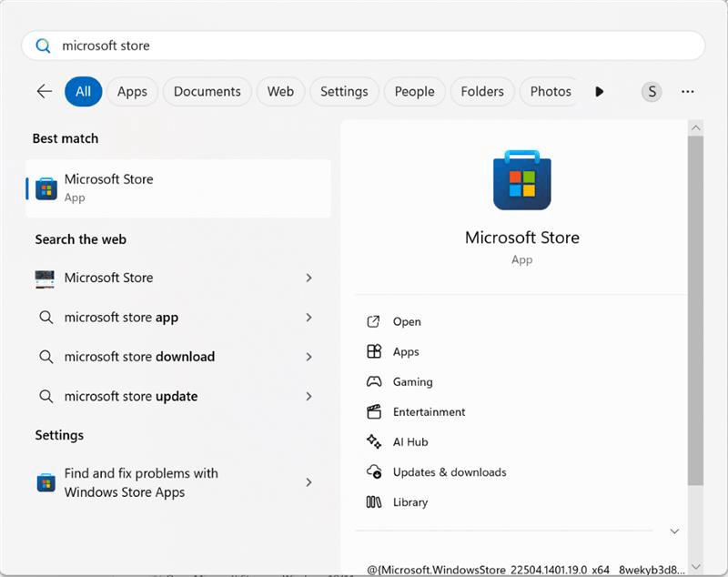Screen dimensions: 728x577
Task: Expand preview actions with down chevron
Action: (x=674, y=531)
